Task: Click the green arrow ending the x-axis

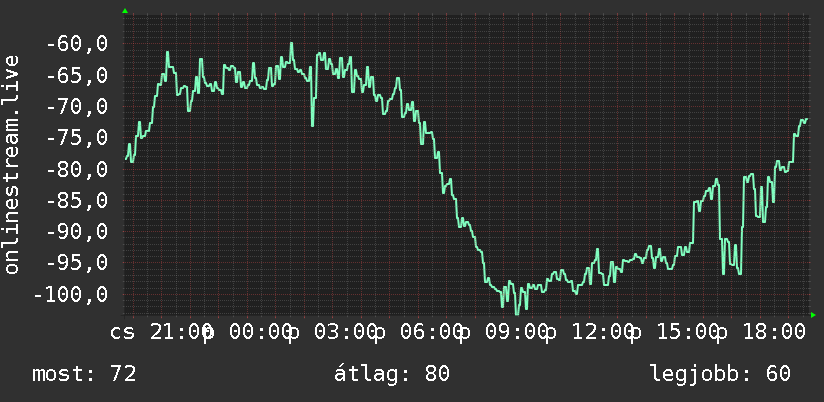Action: (813, 315)
